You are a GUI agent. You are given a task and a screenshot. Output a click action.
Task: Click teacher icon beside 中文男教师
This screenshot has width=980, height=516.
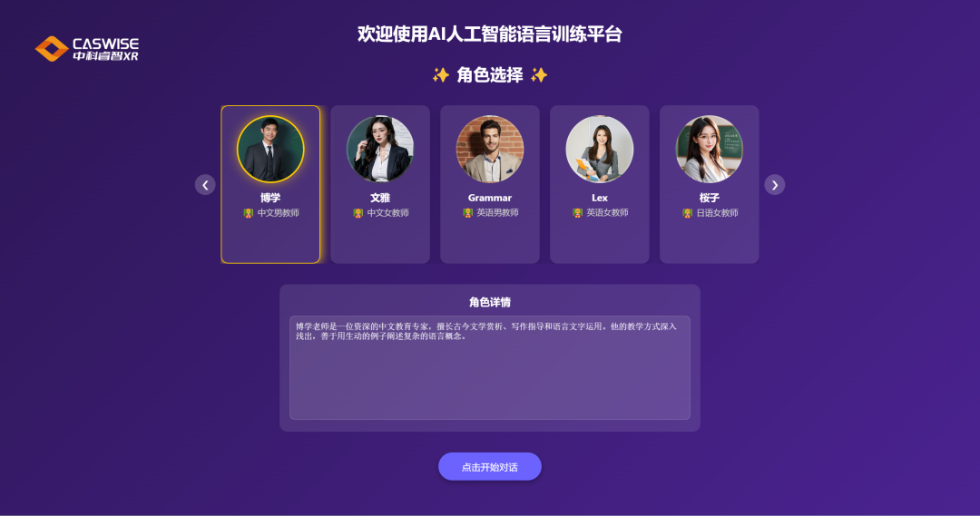tap(248, 213)
